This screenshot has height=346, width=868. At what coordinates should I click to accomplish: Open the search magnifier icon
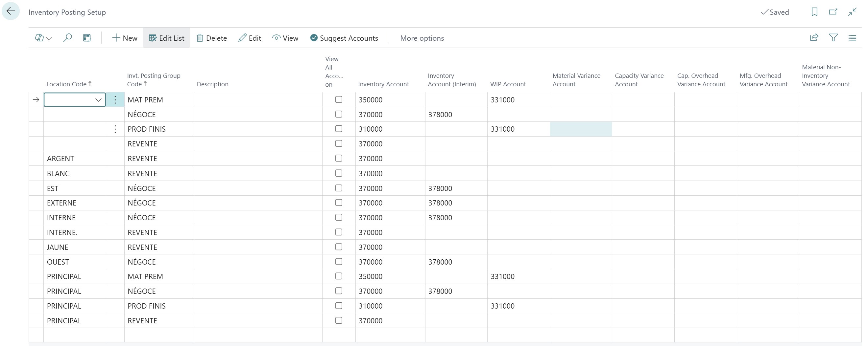[x=67, y=38]
